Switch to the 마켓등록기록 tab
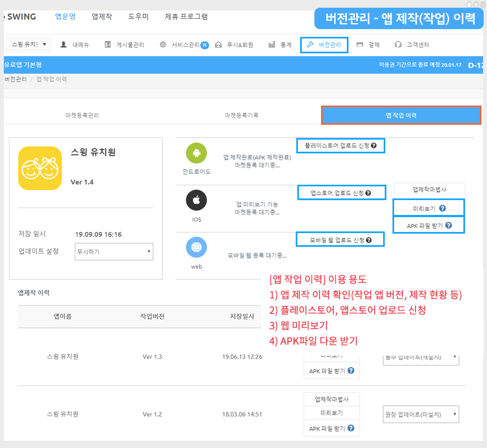487x448 pixels. (x=241, y=115)
